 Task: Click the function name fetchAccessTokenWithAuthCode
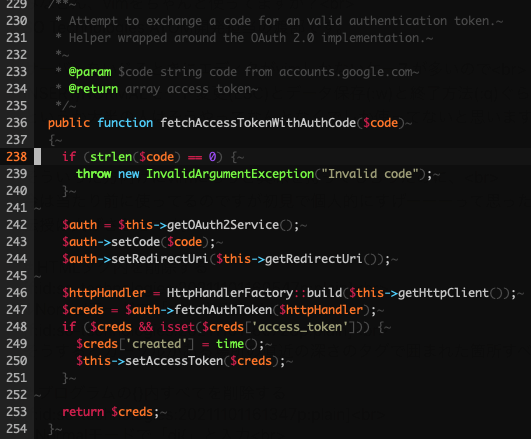tap(258, 123)
